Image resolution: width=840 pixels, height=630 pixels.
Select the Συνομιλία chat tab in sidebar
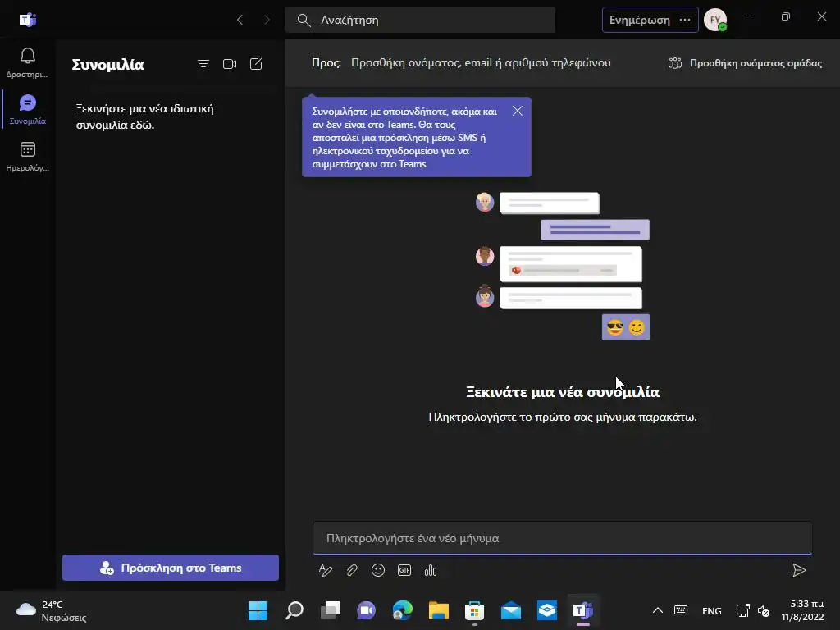pyautogui.click(x=27, y=109)
